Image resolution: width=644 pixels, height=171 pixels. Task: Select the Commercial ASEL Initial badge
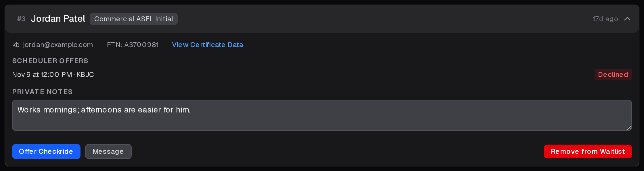pos(134,19)
